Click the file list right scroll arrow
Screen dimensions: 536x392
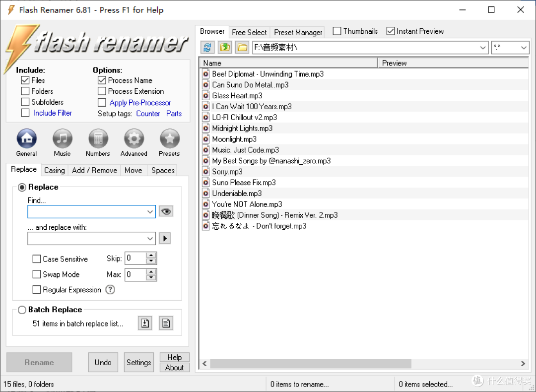coord(523,364)
